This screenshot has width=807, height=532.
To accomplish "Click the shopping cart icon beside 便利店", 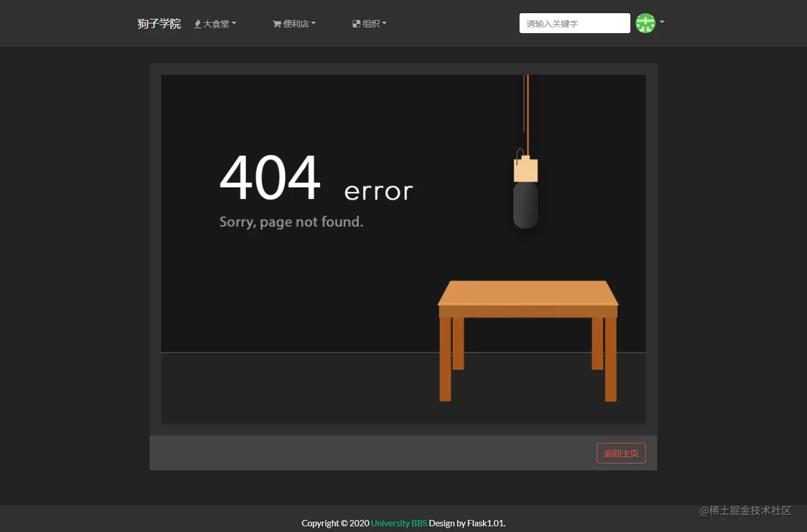I will (277, 23).
